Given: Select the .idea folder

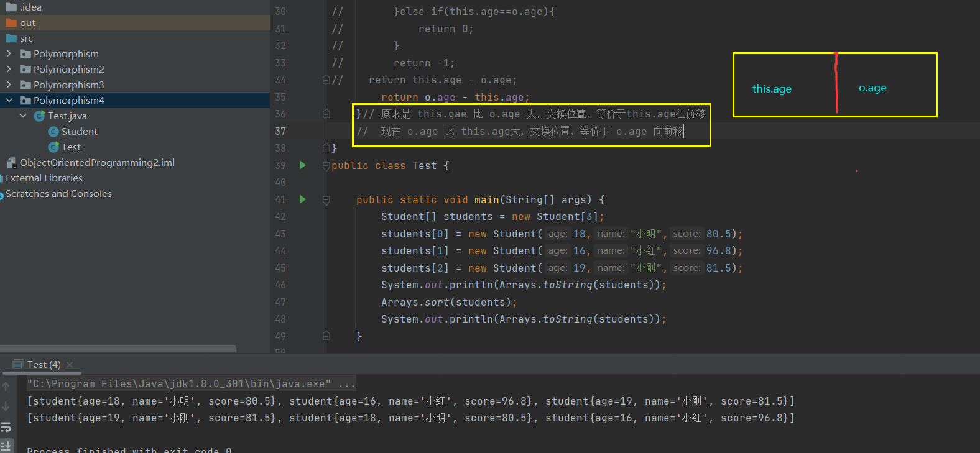Looking at the screenshot, I should point(30,7).
